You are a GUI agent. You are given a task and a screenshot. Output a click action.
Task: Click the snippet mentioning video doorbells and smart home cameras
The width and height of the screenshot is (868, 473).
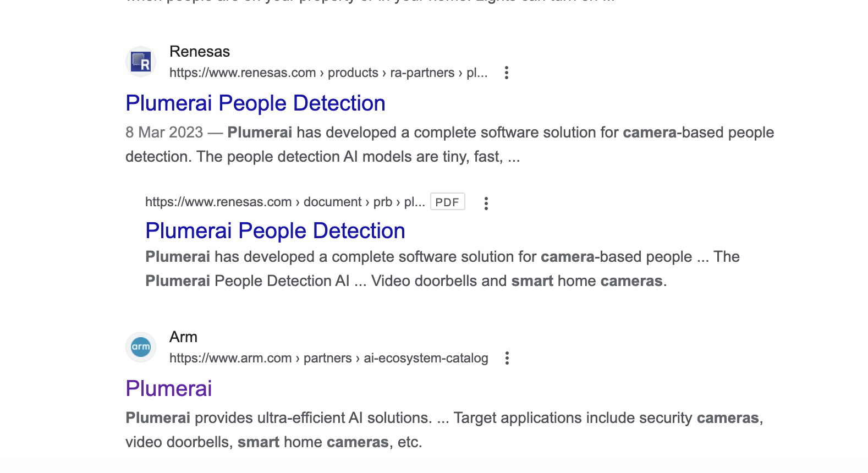[442, 269]
